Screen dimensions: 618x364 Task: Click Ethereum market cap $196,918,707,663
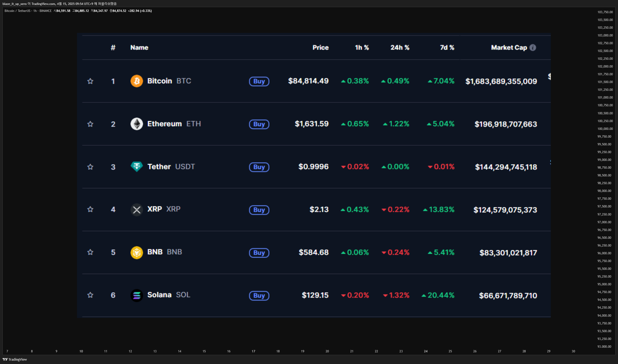click(506, 124)
